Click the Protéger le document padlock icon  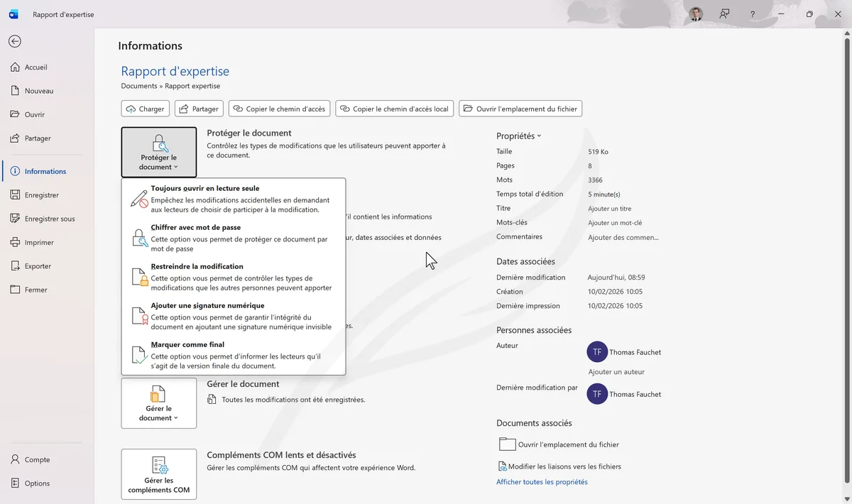pos(158,143)
